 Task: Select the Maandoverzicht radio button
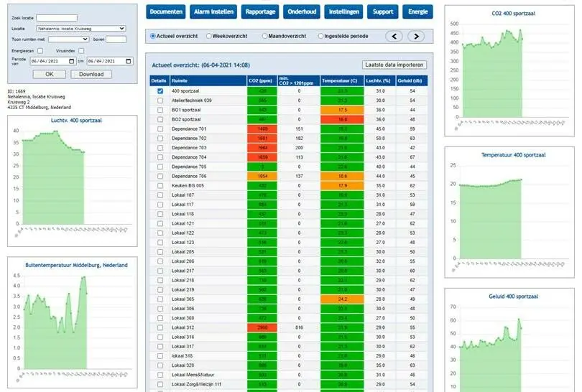pyautogui.click(x=265, y=36)
